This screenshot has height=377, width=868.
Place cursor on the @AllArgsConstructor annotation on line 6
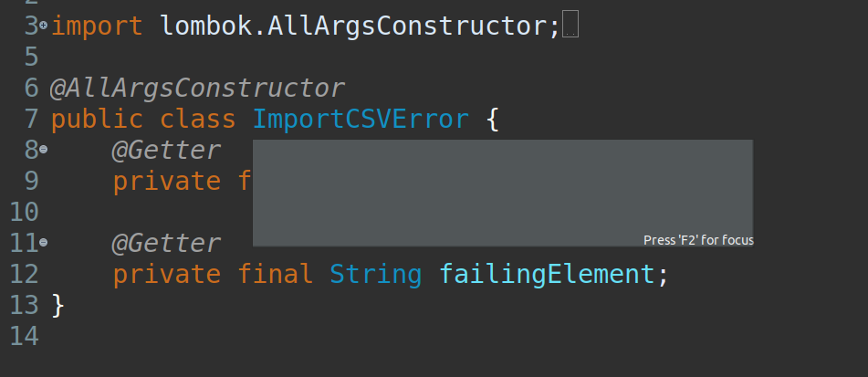[197, 89]
